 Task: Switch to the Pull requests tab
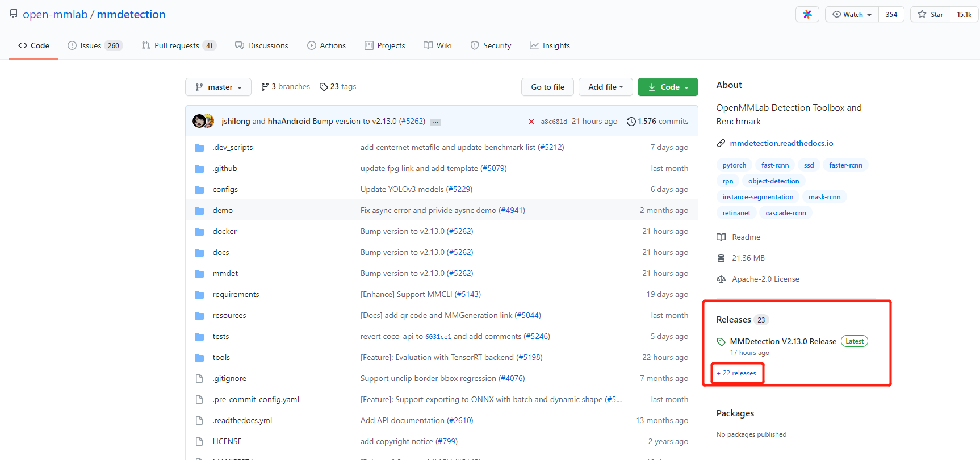coord(179,45)
